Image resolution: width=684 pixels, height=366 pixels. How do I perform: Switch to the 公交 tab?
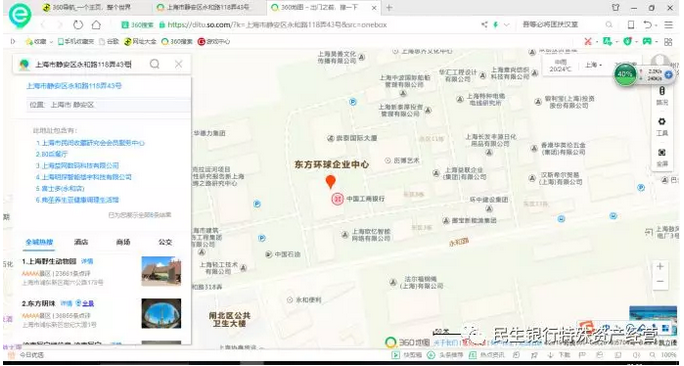coord(165,242)
